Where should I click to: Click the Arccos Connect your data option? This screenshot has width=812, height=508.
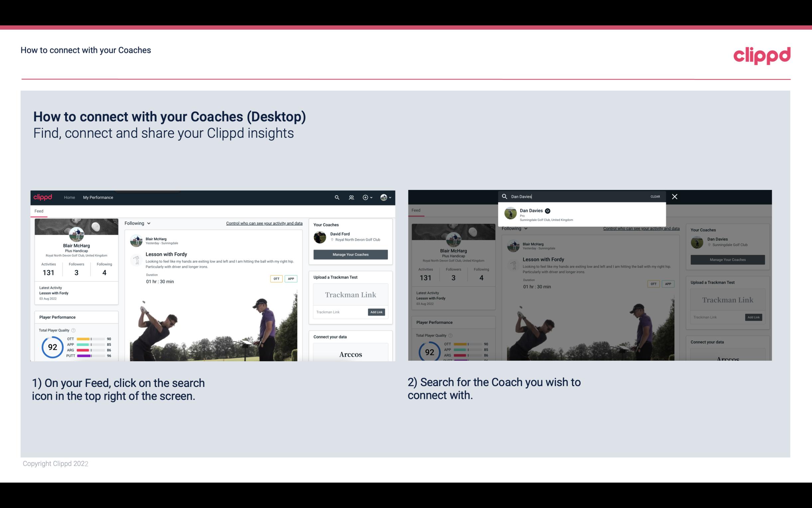click(350, 354)
